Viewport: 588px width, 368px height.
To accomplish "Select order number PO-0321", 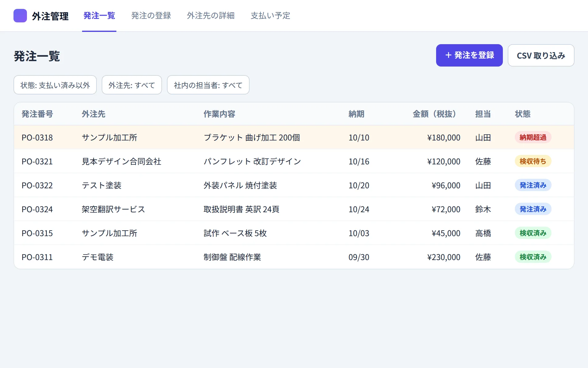I will pyautogui.click(x=37, y=161).
